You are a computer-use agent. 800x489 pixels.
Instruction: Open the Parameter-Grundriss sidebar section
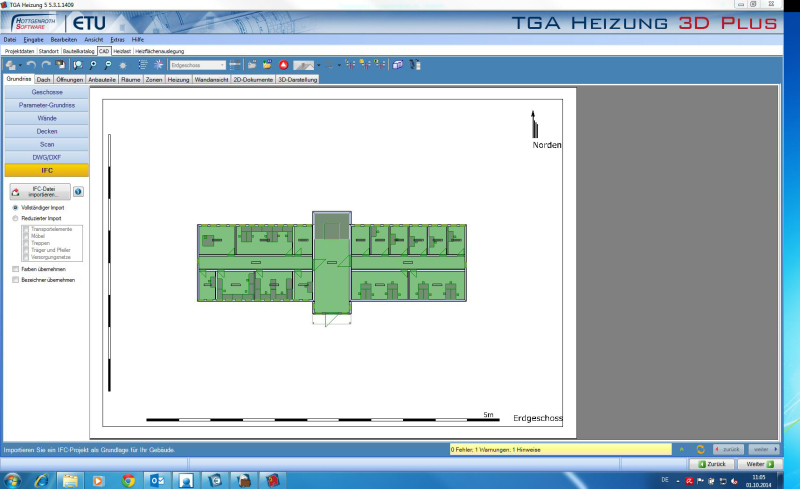pyautogui.click(x=46, y=105)
